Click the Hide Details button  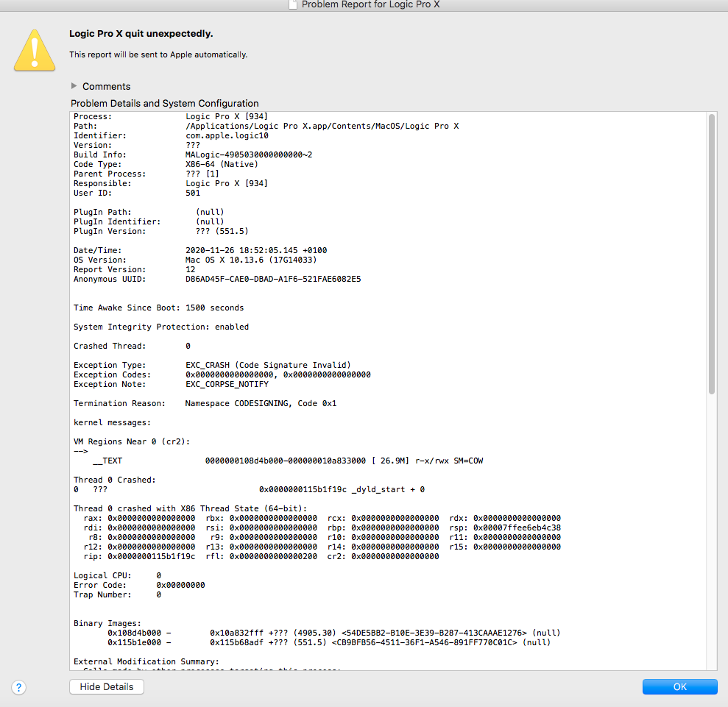[106, 686]
